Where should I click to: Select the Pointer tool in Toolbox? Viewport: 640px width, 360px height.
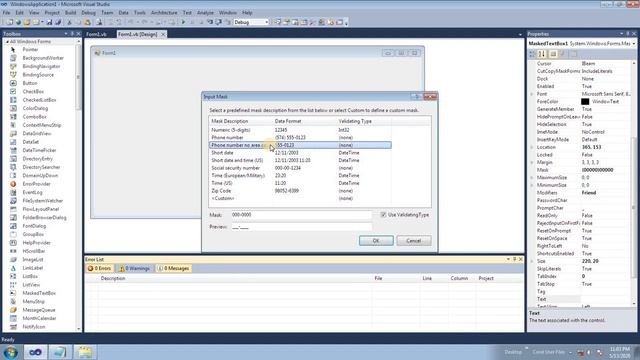pos(30,49)
